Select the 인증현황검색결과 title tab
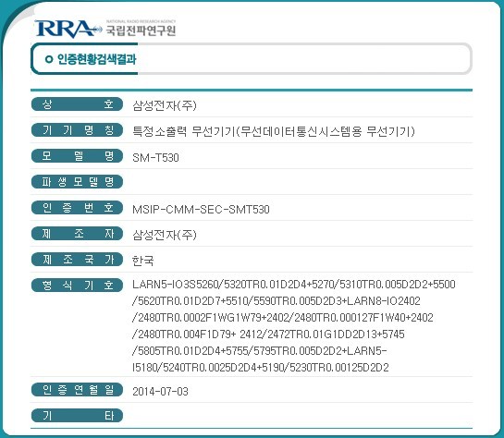The image size is (504, 438). click(84, 59)
